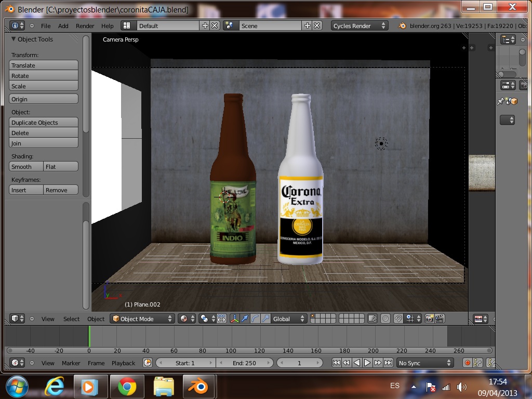Open the Timeline editor type selector
532x399 pixels.
pyautogui.click(x=17, y=363)
